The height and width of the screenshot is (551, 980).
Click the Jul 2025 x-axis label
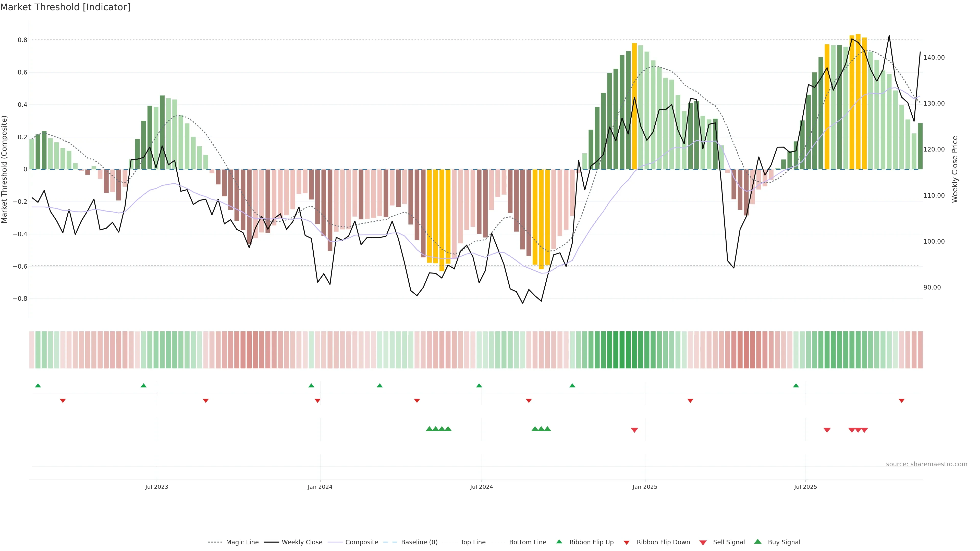pyautogui.click(x=805, y=487)
